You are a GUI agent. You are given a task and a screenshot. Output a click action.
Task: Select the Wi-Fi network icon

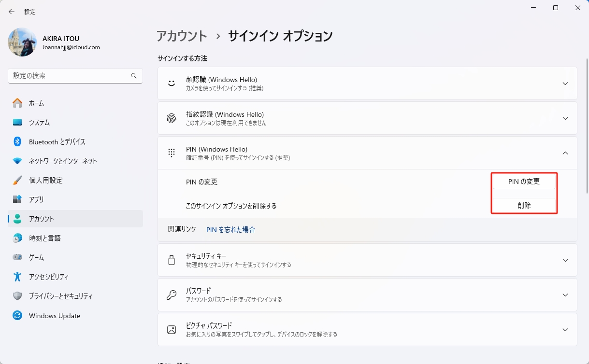pyautogui.click(x=17, y=161)
